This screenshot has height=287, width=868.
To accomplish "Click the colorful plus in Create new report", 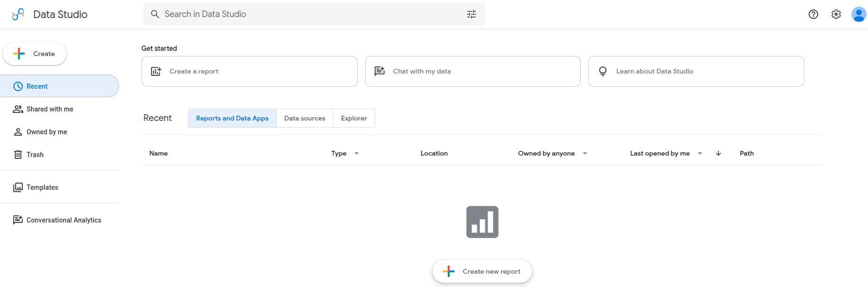I will point(449,271).
